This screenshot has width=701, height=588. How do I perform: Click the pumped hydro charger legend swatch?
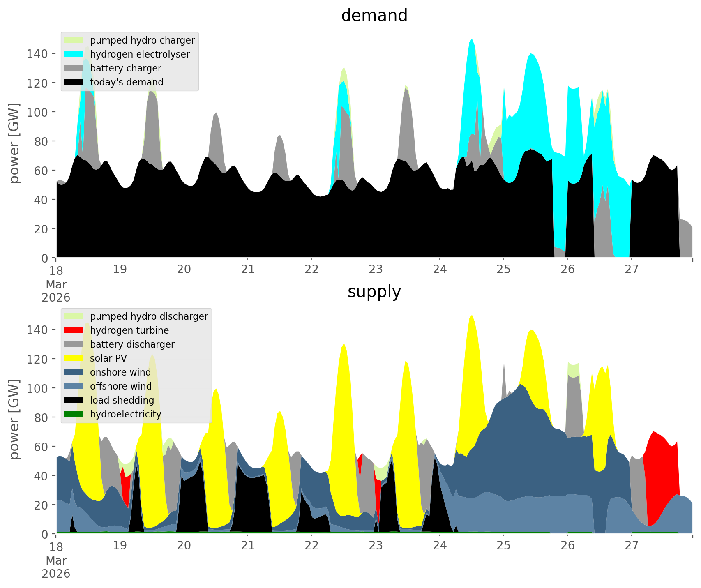[74, 40]
